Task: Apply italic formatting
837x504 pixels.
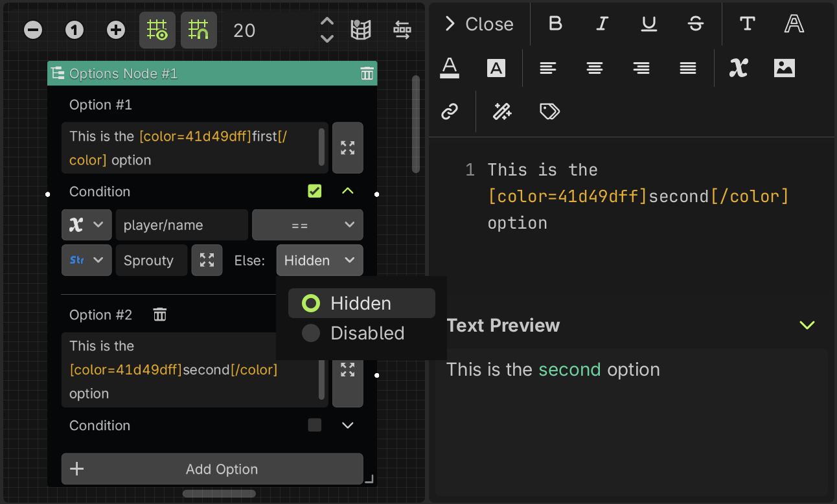Action: [x=602, y=24]
